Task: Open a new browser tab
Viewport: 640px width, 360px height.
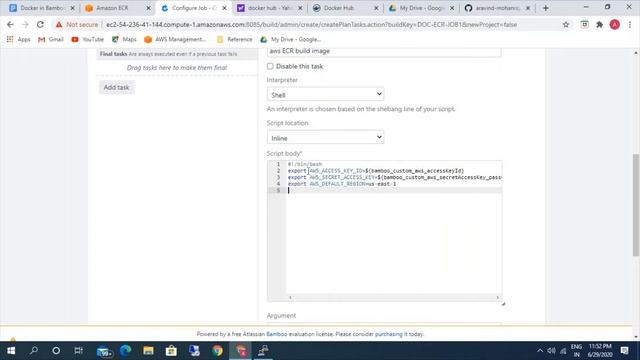Action: (546, 8)
